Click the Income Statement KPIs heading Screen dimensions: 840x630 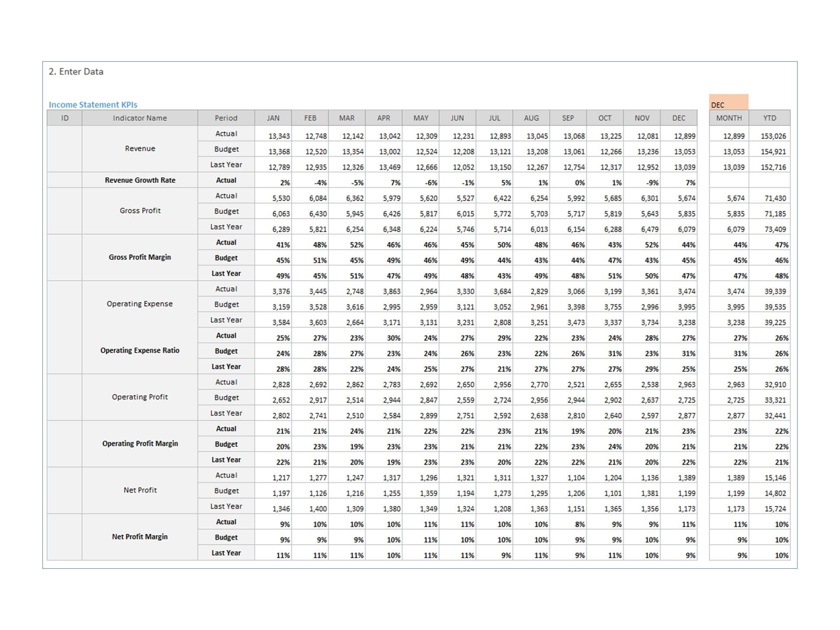(93, 105)
